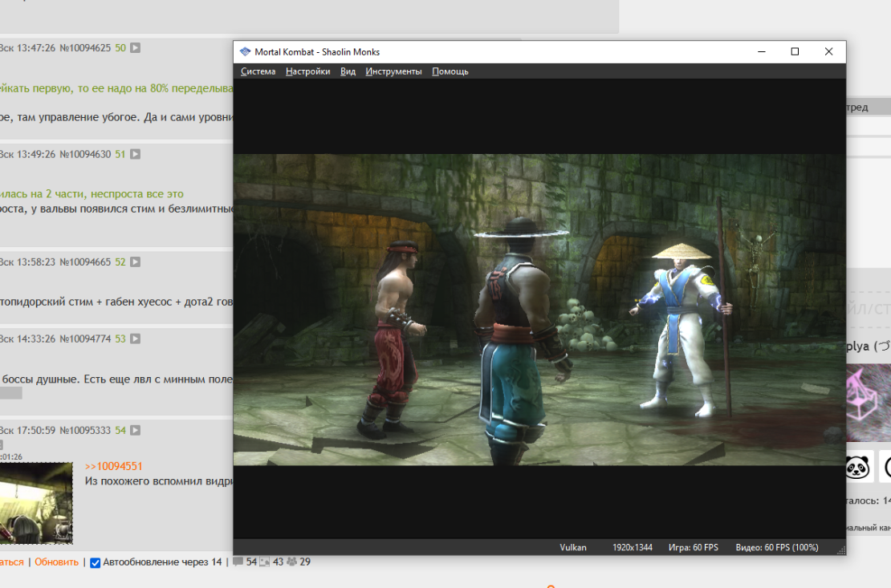Open the Настройки menu
Image resolution: width=891 pixels, height=588 pixels.
[308, 71]
